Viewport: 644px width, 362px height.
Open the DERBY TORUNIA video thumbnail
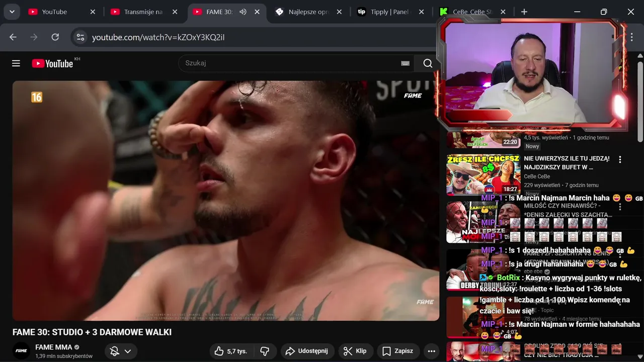484,270
